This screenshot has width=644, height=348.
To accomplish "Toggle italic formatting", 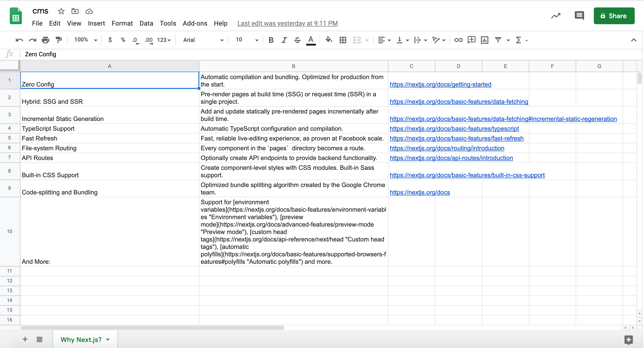I will [284, 40].
